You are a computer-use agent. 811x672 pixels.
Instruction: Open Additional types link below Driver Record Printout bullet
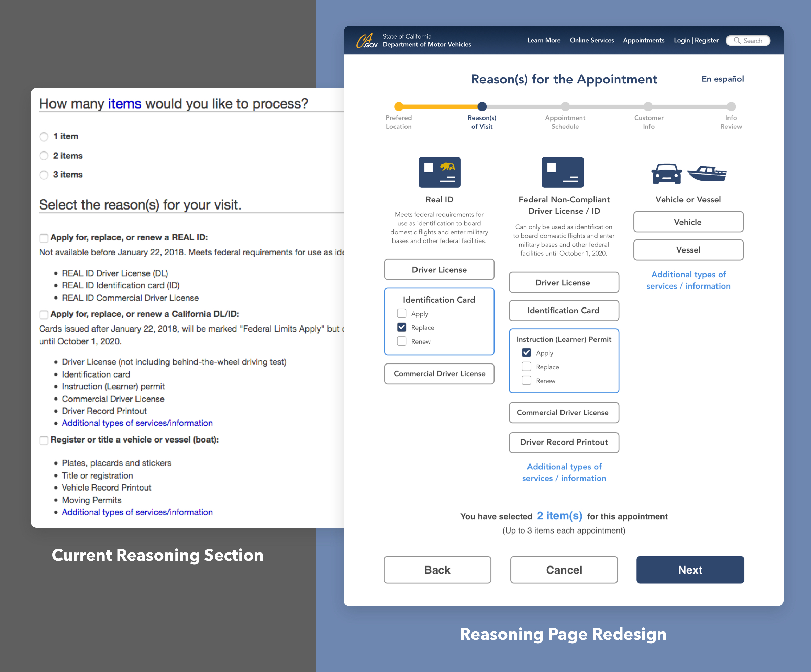137,423
